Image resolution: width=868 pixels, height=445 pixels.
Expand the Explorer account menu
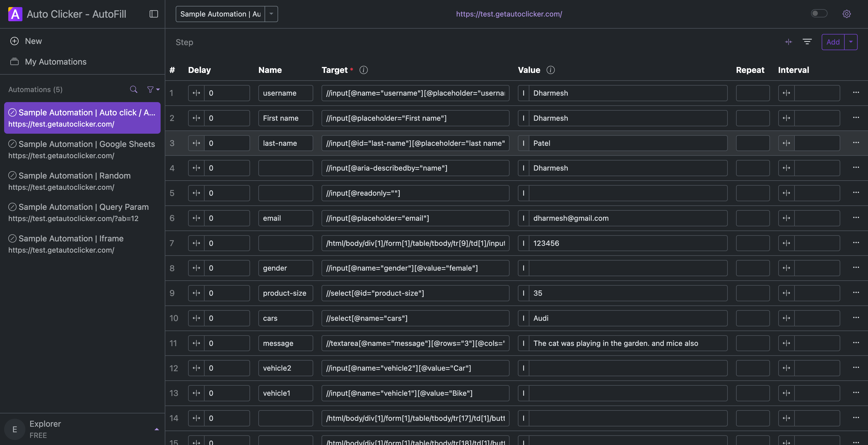[157, 429]
